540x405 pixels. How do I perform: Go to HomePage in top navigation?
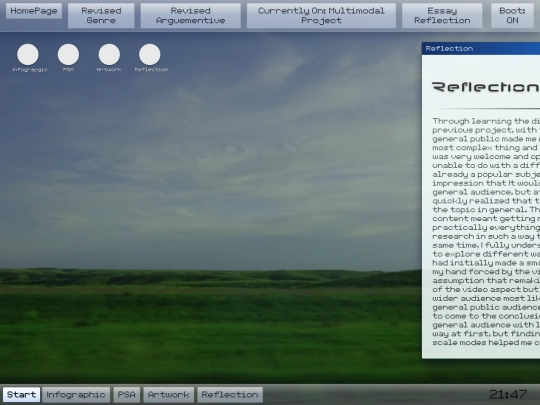[34, 11]
